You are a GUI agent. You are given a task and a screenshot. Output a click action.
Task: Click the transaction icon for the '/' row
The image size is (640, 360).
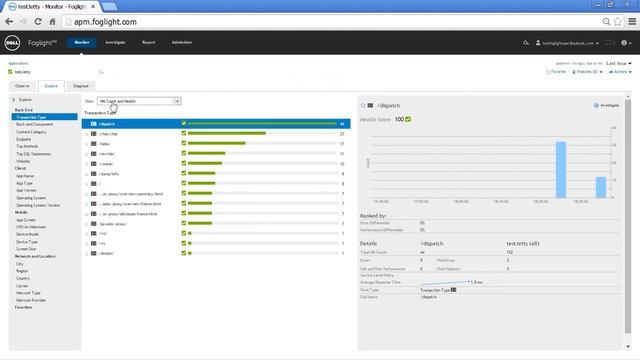[93, 184]
